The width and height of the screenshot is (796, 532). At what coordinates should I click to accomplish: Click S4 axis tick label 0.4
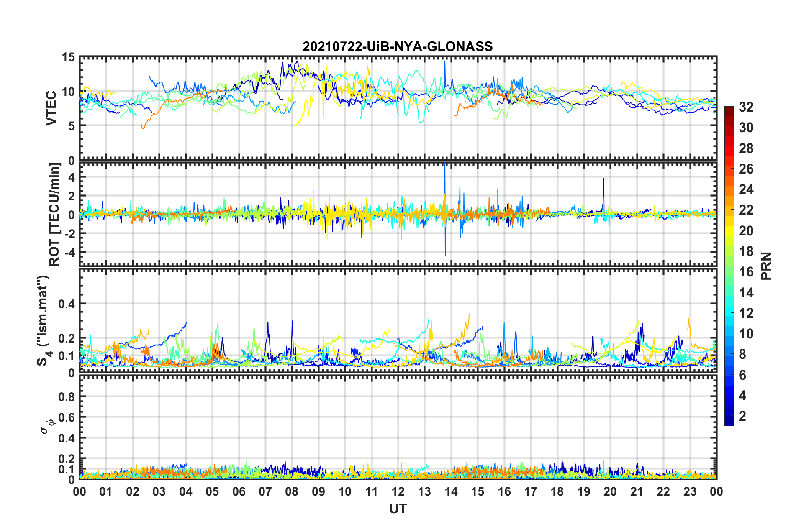click(67, 304)
